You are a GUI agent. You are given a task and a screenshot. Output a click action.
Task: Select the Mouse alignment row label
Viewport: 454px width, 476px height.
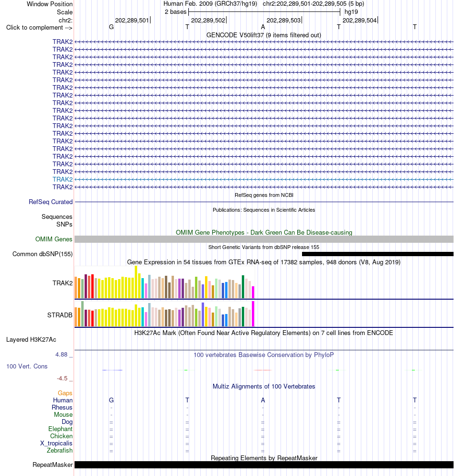63,415
